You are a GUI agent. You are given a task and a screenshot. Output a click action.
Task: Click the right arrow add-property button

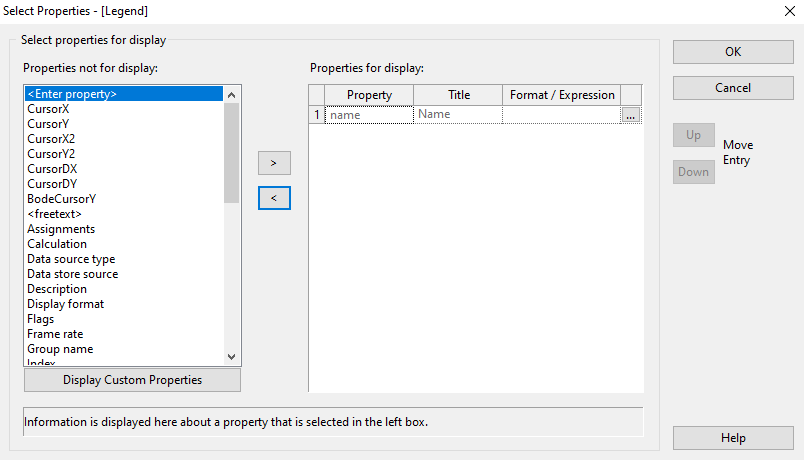point(274,162)
